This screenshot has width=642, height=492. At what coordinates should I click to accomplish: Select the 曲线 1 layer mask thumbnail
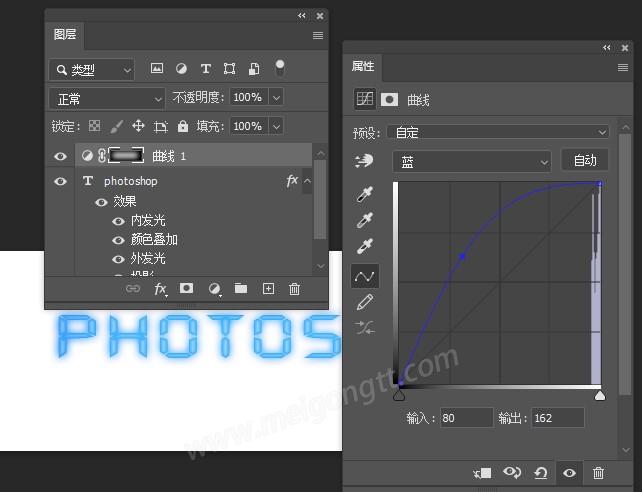tap(126, 156)
